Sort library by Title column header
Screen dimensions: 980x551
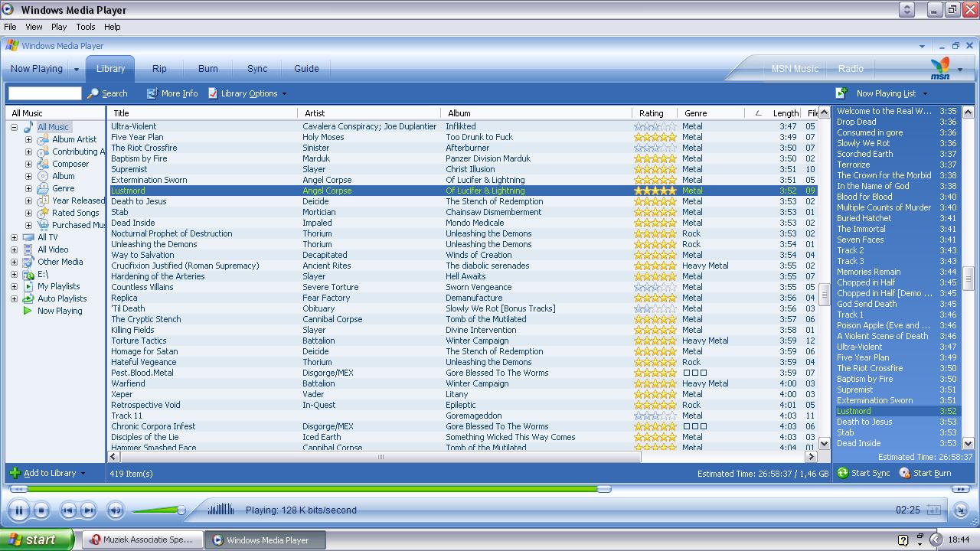tap(202, 112)
